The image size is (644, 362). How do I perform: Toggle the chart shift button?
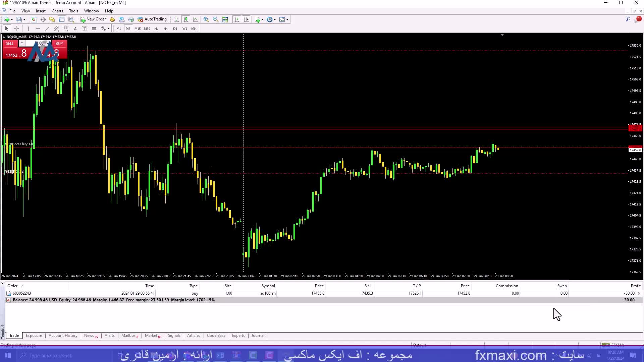[x=246, y=19]
